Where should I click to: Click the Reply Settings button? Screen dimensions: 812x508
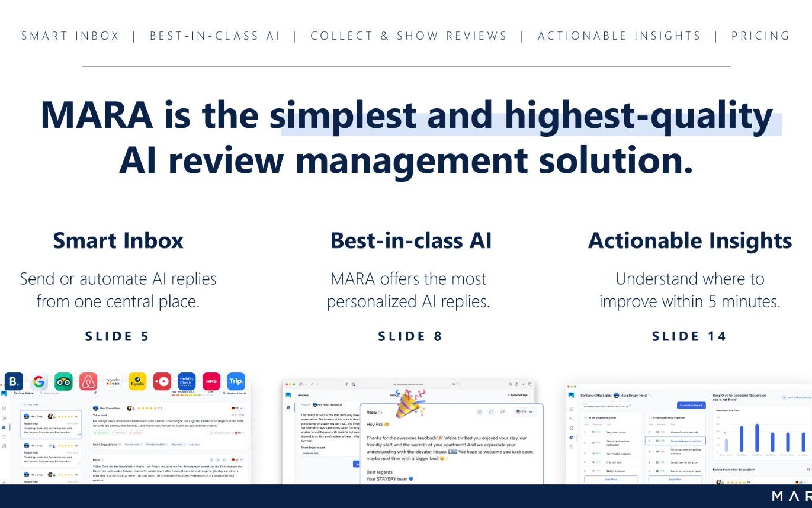pyautogui.click(x=517, y=395)
